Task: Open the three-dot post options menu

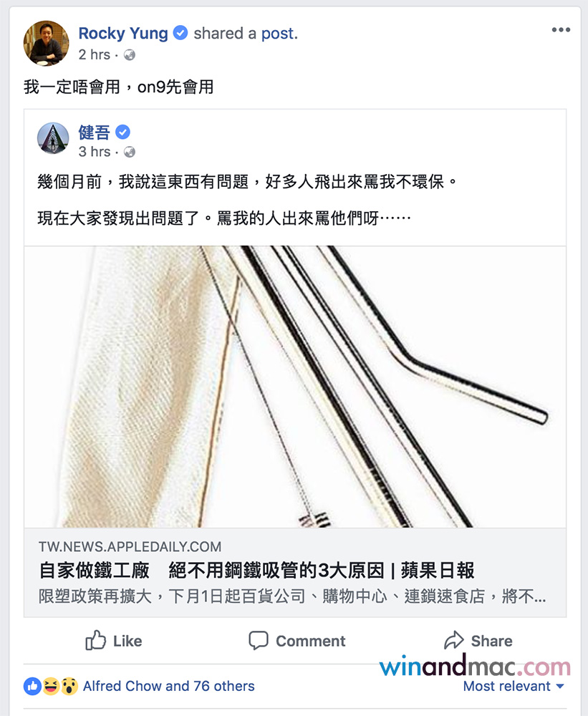Action: pyautogui.click(x=561, y=29)
